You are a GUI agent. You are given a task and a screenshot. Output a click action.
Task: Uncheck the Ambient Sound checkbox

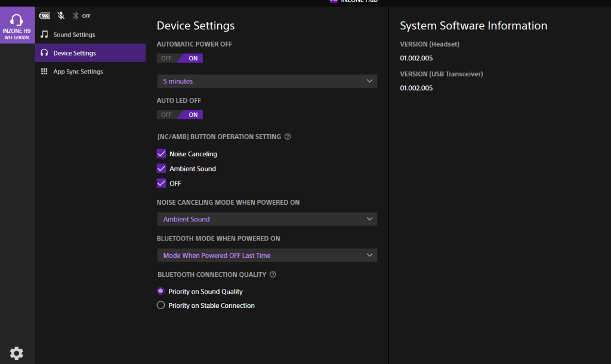click(161, 169)
